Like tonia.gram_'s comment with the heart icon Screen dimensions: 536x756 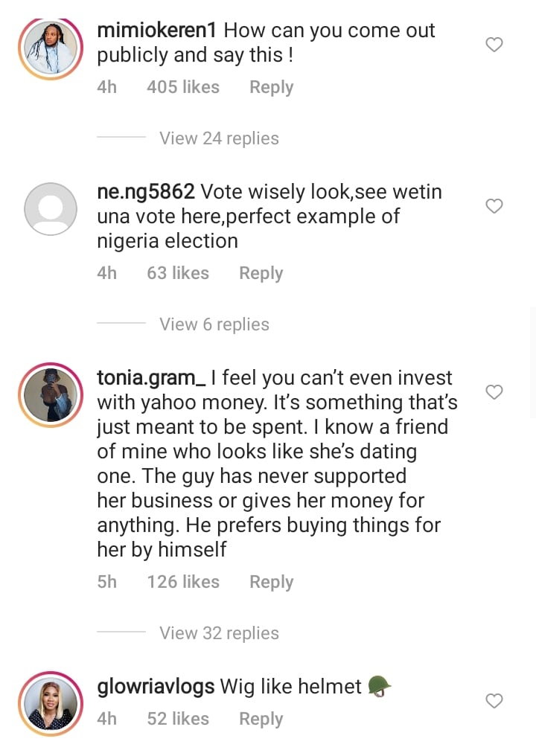click(494, 392)
